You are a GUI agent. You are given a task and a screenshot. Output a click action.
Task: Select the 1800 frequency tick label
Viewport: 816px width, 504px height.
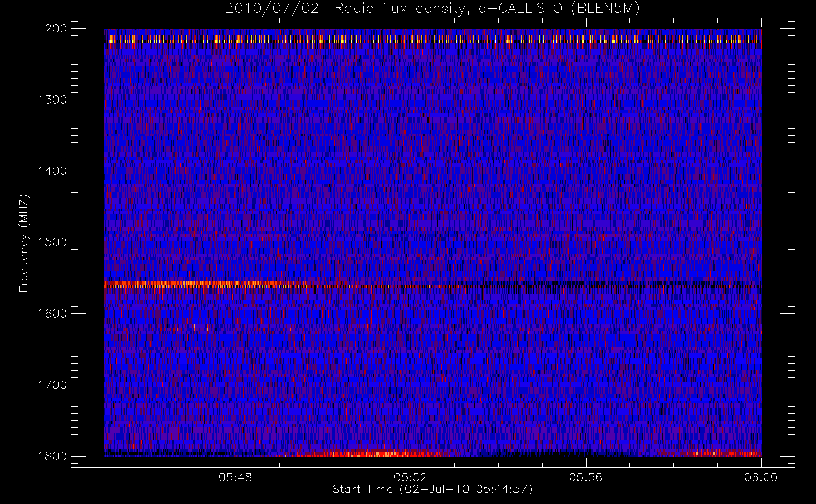tap(52, 456)
